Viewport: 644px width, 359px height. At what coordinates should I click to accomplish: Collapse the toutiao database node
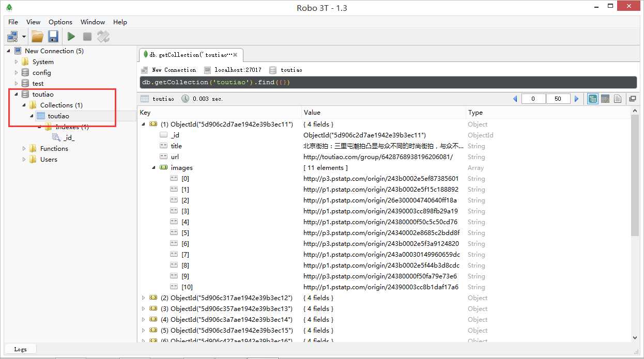click(16, 94)
